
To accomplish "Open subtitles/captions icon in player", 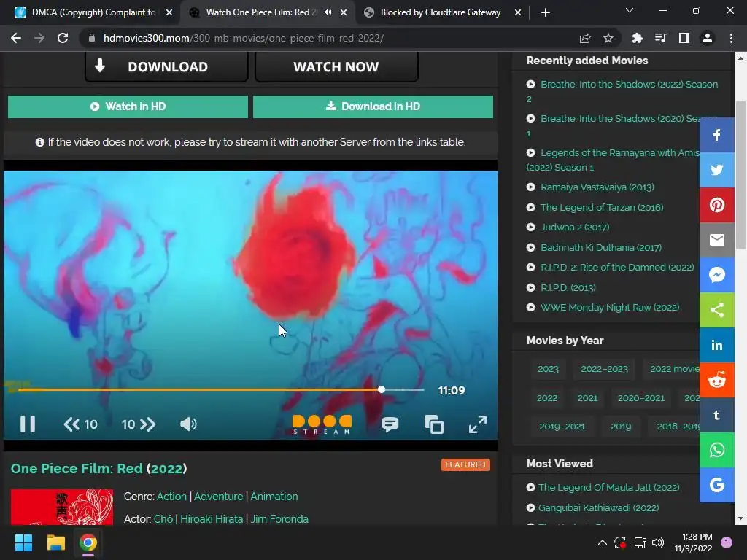I will point(390,424).
